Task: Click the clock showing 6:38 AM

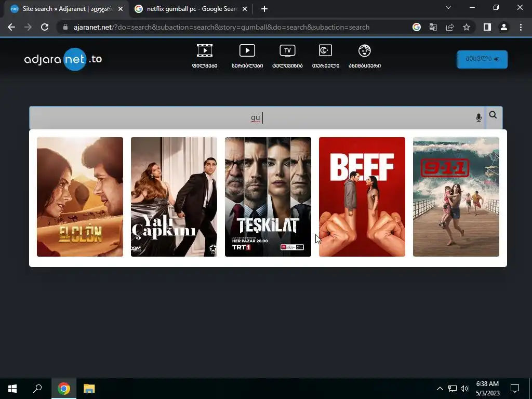Action: pyautogui.click(x=487, y=384)
